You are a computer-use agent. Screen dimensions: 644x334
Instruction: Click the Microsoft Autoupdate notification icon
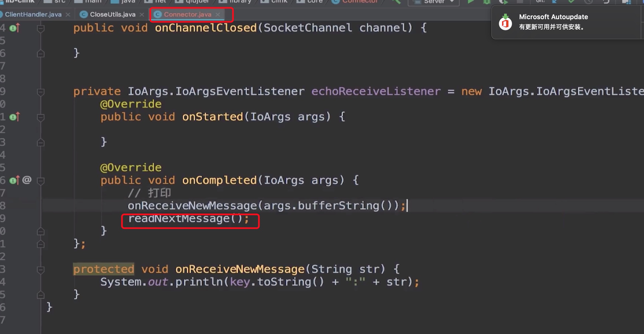click(505, 23)
